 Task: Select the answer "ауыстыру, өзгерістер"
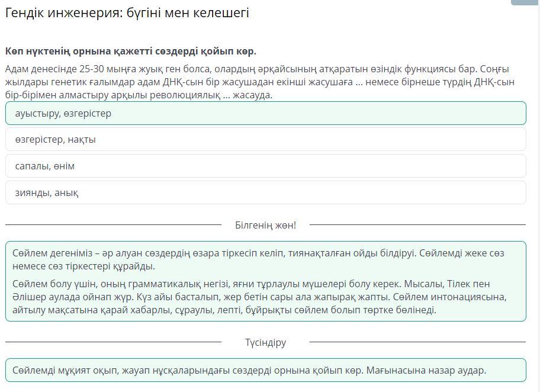265,113
